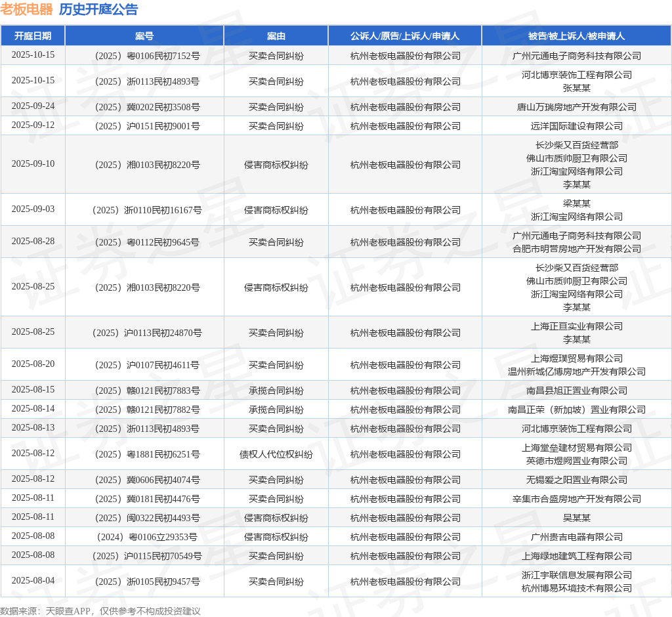The image size is (672, 617).
Task: Click the date 2025-08-28
Action: 33,241
